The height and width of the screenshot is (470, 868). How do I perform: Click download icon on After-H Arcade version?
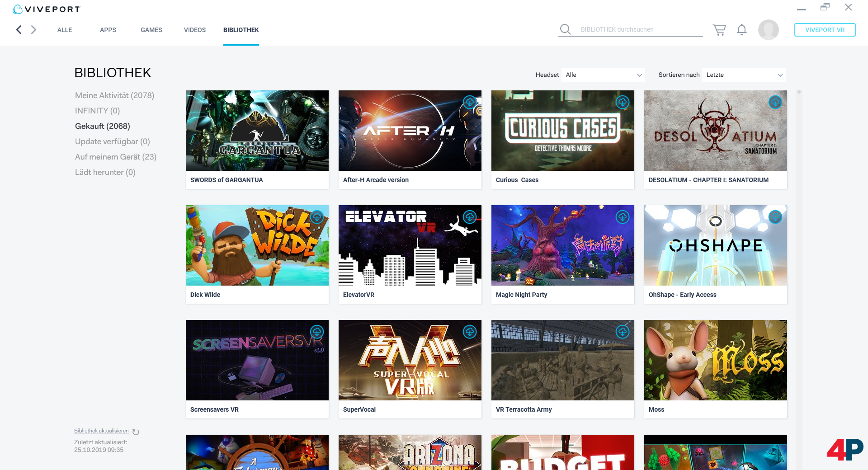click(x=470, y=102)
